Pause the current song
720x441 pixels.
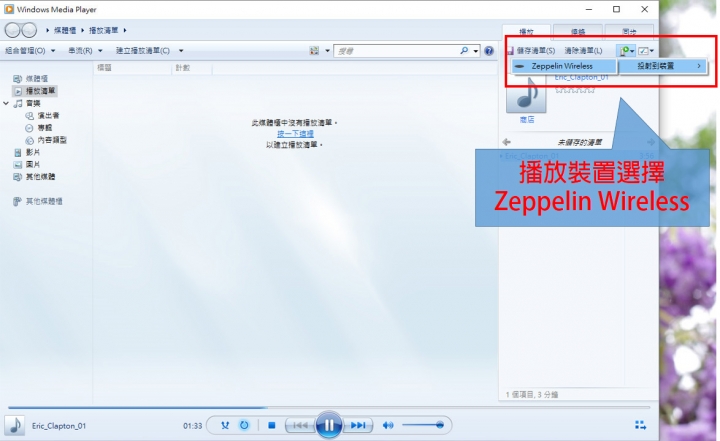[329, 425]
